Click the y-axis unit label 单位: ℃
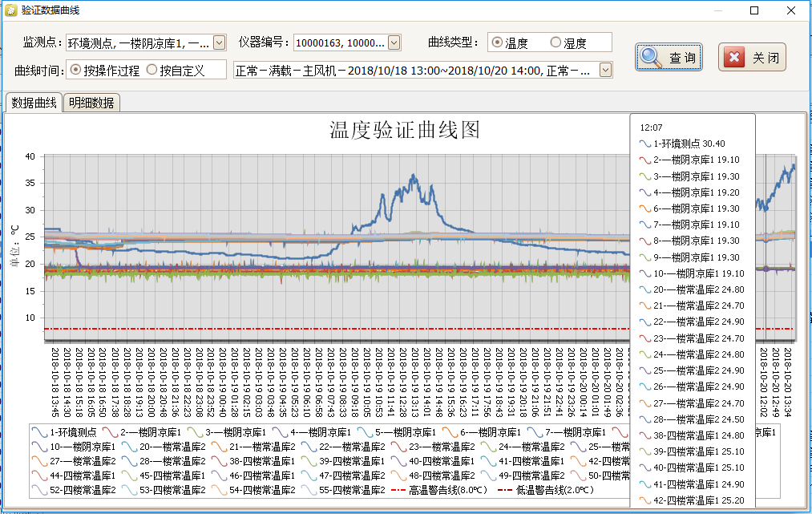The image size is (812, 514). pos(14,246)
